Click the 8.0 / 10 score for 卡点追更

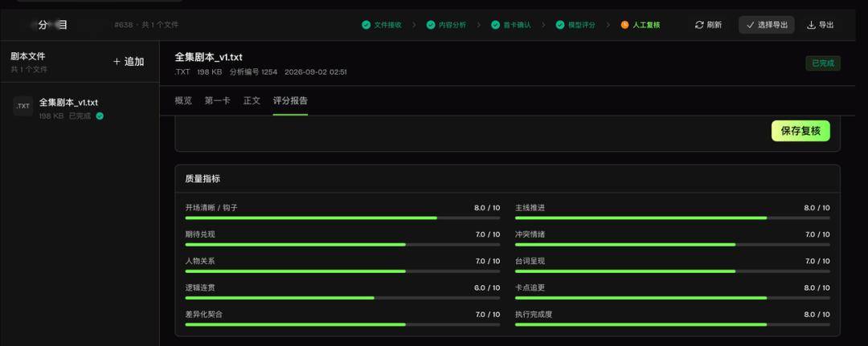click(x=817, y=288)
